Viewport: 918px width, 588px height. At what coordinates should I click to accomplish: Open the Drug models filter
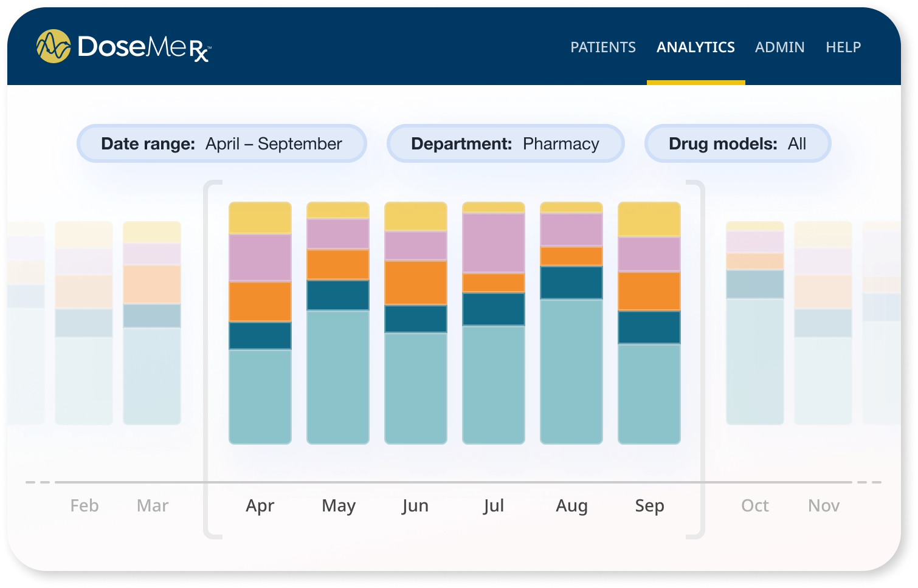click(737, 144)
